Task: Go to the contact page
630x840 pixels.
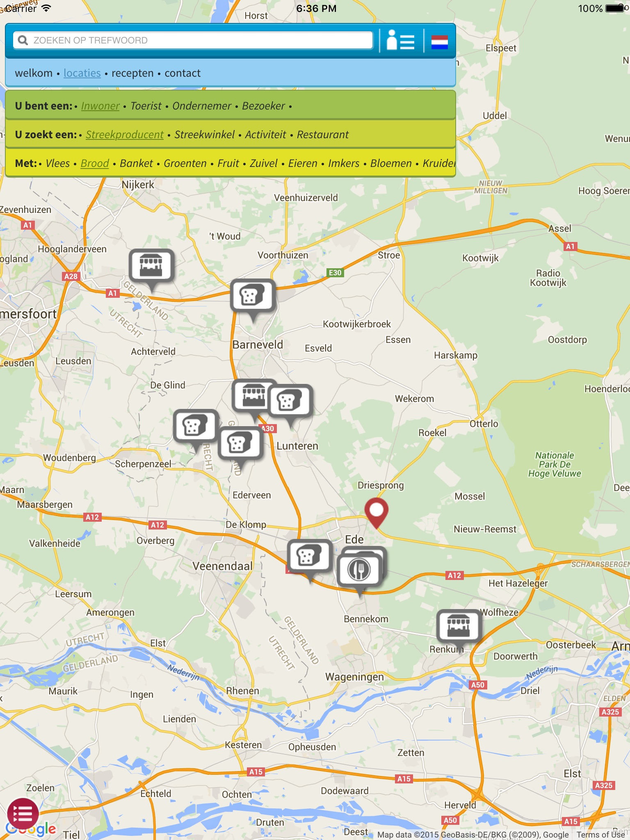Action: [x=183, y=73]
